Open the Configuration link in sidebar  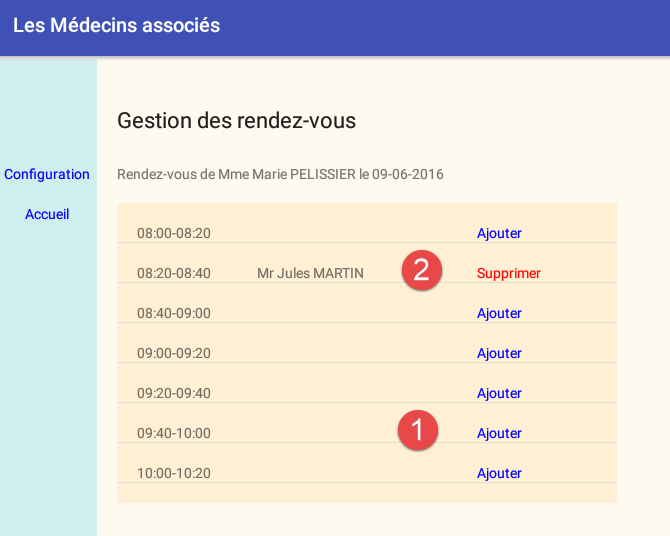click(x=47, y=174)
